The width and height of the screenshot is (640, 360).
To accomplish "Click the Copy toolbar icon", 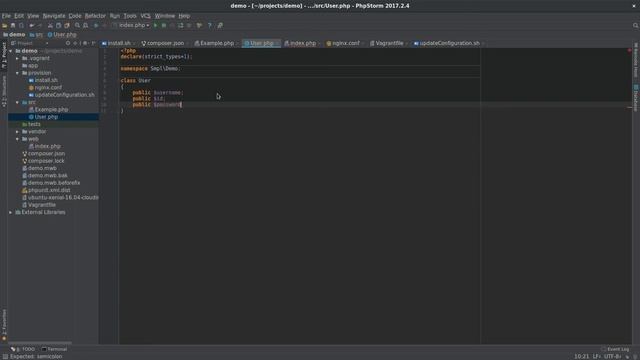I will point(58,25).
